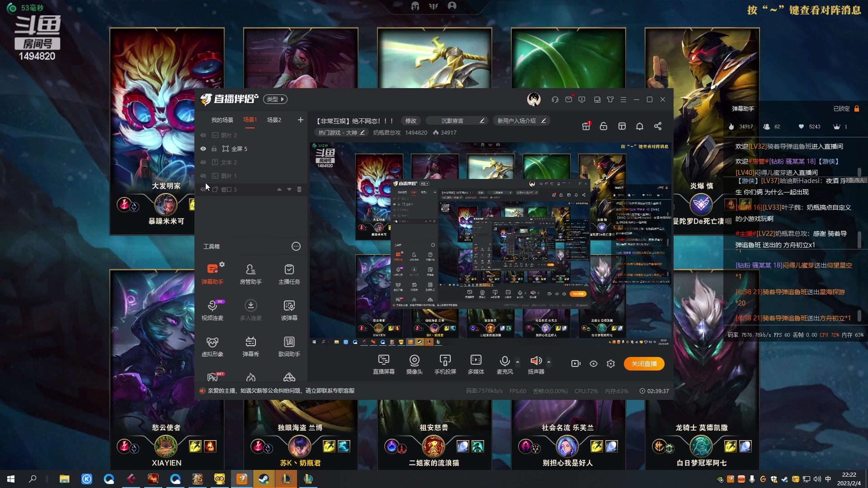Open the layout panel icon above preview
868x488 pixels.
point(622,126)
